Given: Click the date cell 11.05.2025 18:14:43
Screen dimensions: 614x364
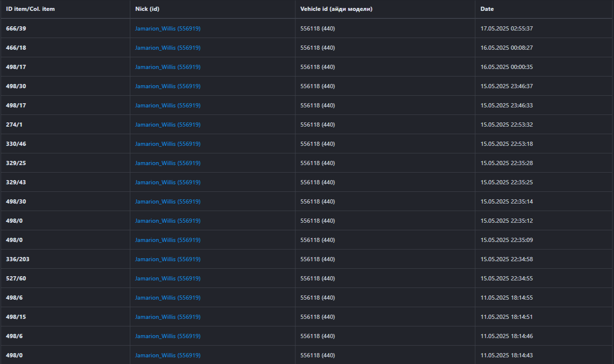Looking at the screenshot, I should click(507, 355).
